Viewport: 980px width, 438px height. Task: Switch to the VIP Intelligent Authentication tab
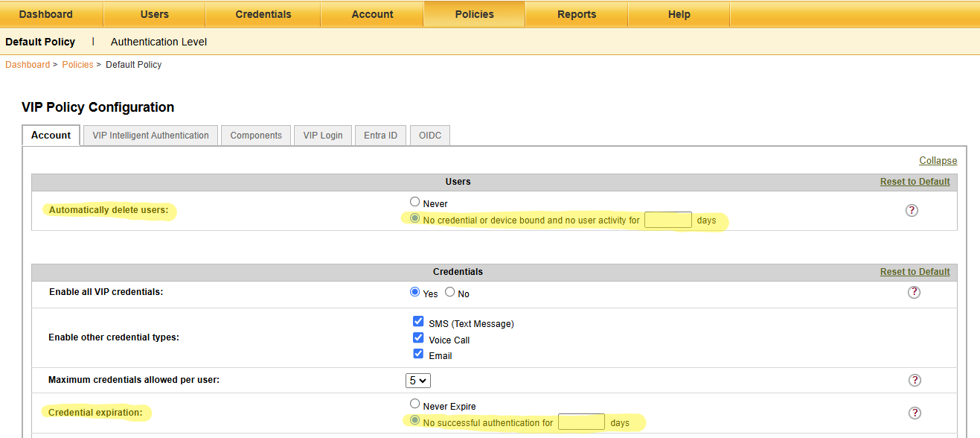pyautogui.click(x=150, y=136)
